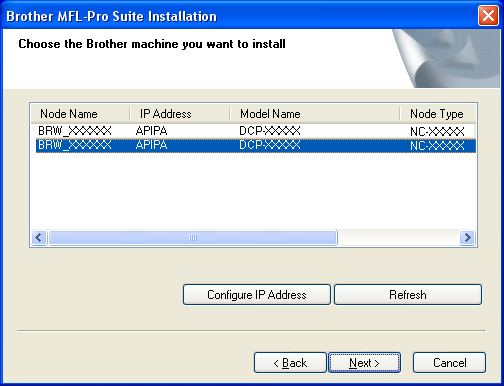Click DCP-XXXXX in the unhighlighted row
This screenshot has width=504, height=386.
click(x=270, y=131)
